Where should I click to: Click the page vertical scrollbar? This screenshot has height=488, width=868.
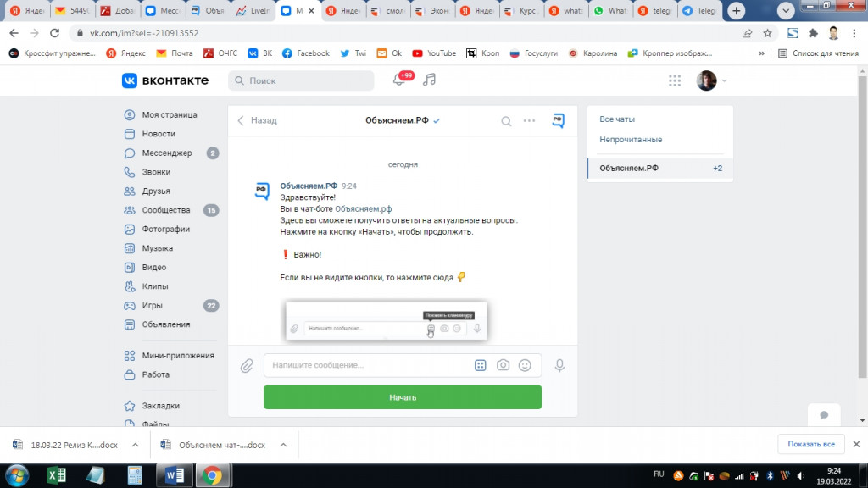862,227
